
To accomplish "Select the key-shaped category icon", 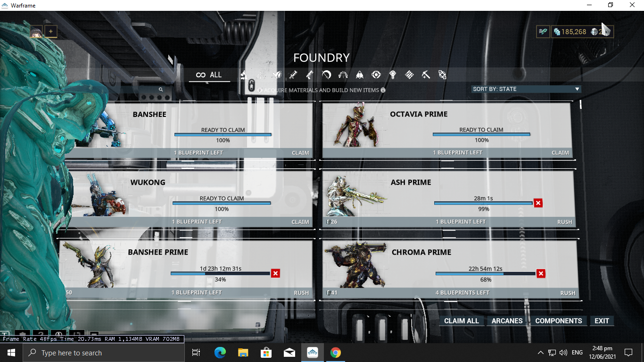I will click(x=392, y=74).
